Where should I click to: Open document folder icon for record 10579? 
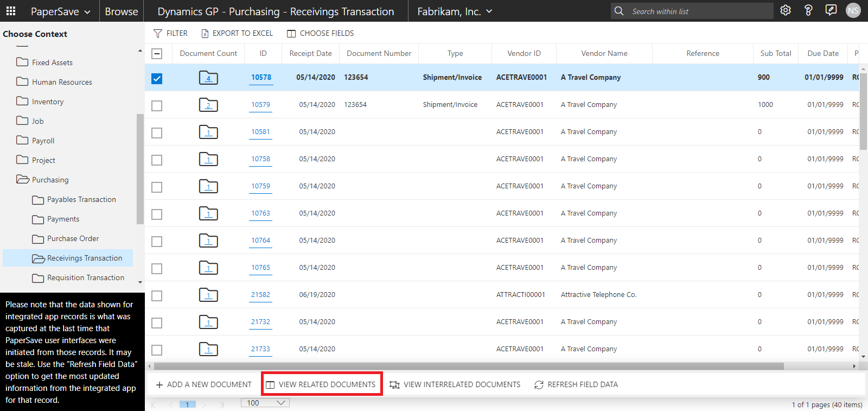click(x=208, y=105)
